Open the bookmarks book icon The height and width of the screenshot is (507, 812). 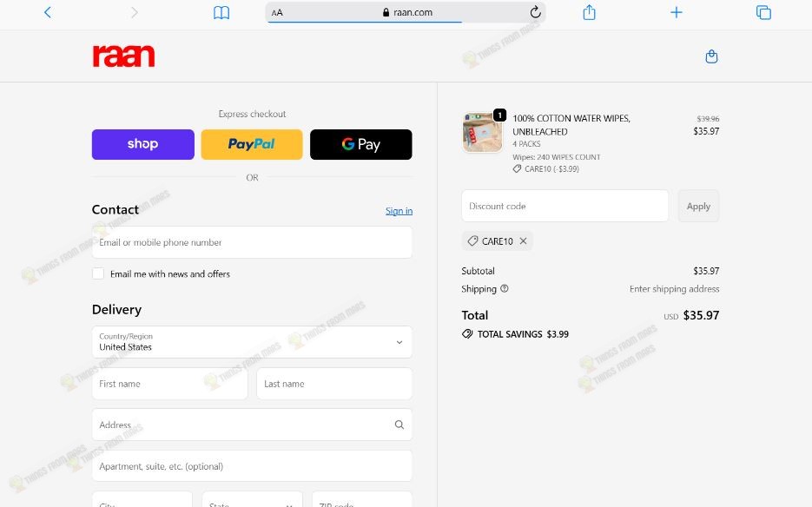pos(221,12)
